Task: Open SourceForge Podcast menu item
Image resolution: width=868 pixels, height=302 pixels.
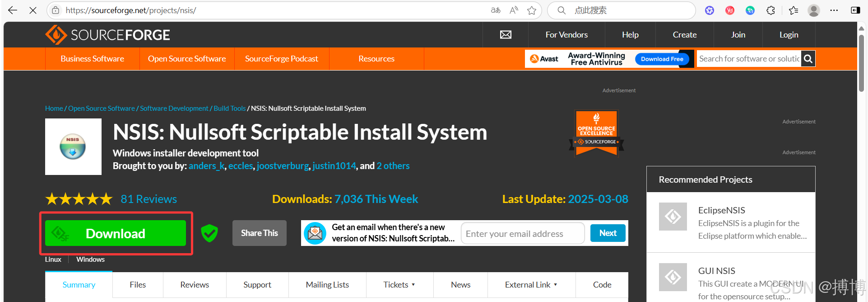Action: tap(282, 59)
